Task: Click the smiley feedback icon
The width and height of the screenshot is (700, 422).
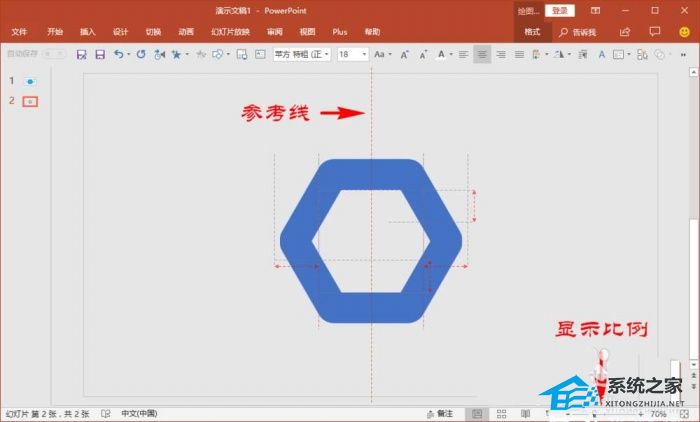Action: (684, 31)
